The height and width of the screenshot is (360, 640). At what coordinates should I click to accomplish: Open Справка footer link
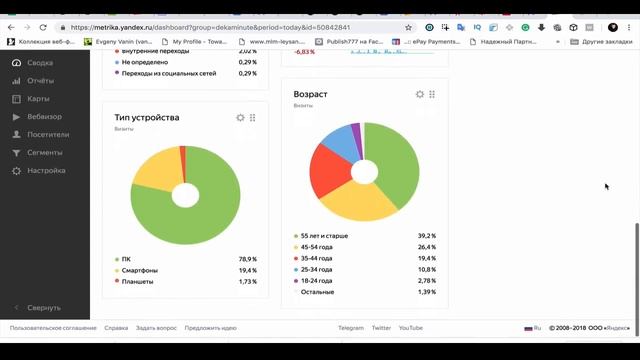coord(116,328)
